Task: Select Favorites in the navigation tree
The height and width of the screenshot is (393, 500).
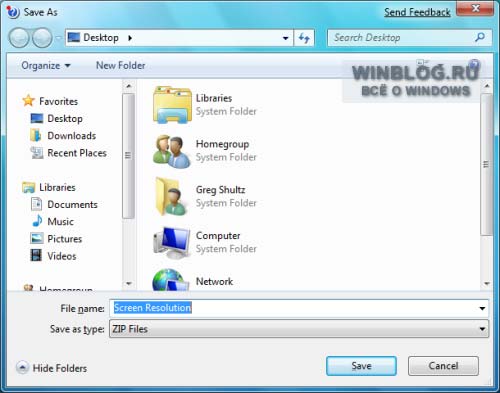Action: coord(58,101)
